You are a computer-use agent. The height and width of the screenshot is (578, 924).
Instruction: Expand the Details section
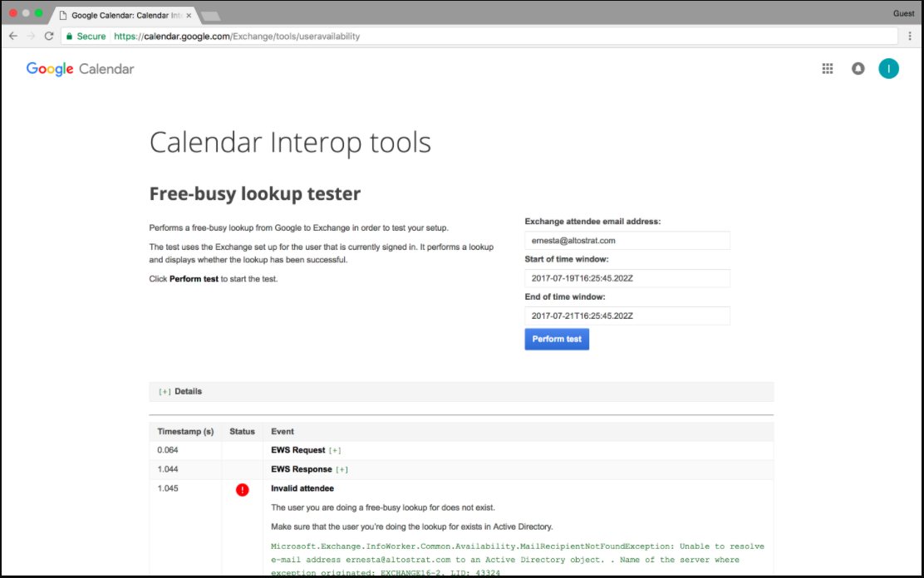[x=165, y=392]
